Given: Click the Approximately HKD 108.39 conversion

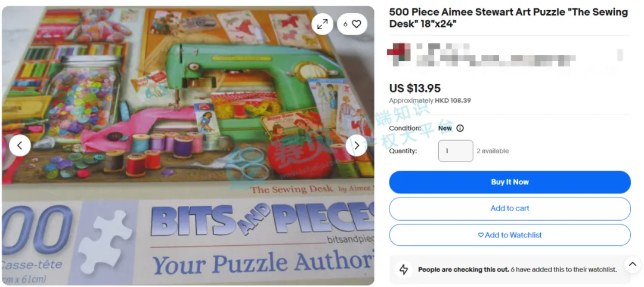Looking at the screenshot, I should 429,100.
